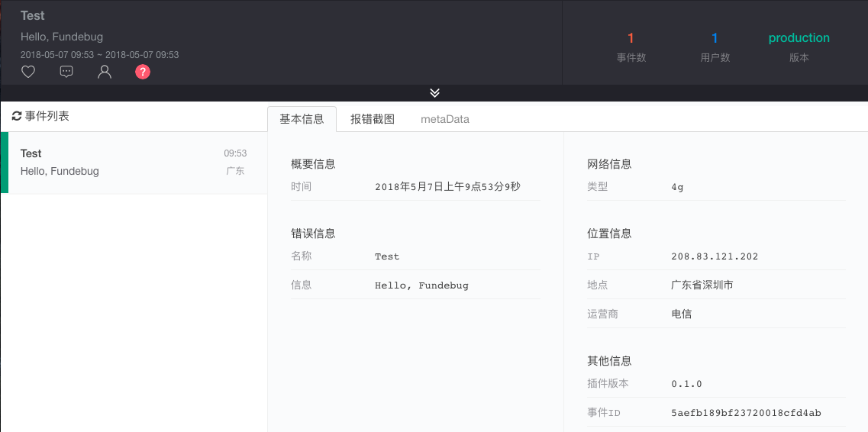Viewport: 868px width, 432px height.
Task: Click the header date range text
Action: point(99,55)
